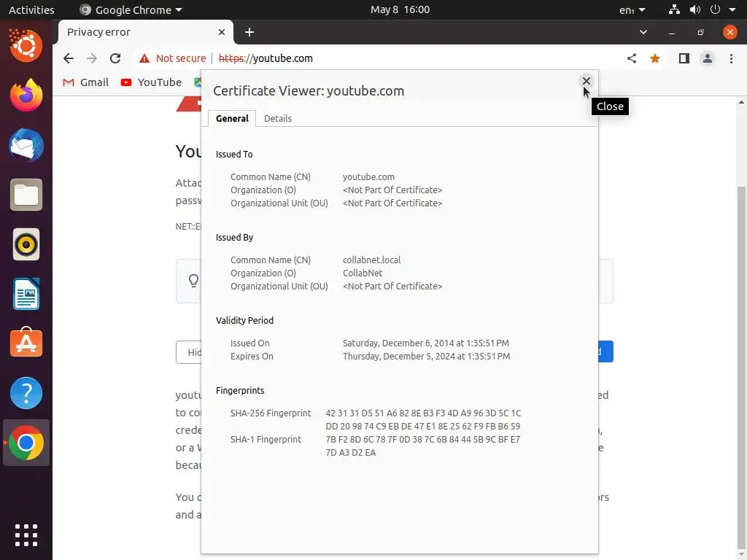Click CollabNet organization value

pyautogui.click(x=363, y=273)
